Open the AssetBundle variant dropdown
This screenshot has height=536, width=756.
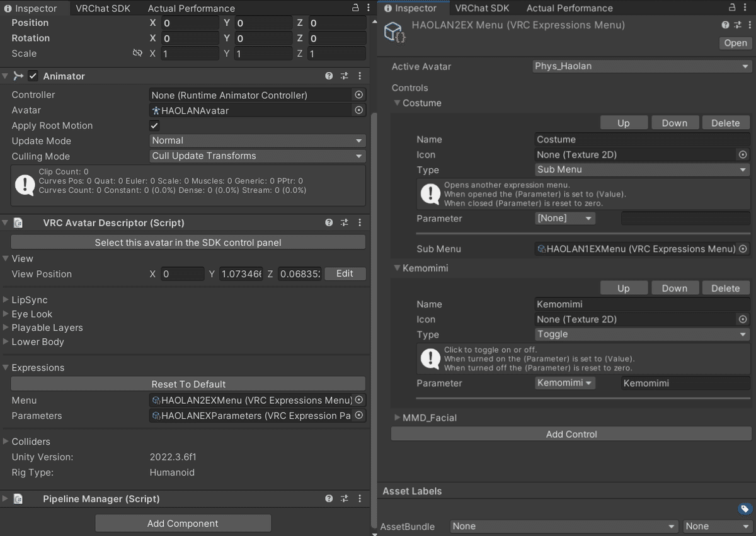718,526
